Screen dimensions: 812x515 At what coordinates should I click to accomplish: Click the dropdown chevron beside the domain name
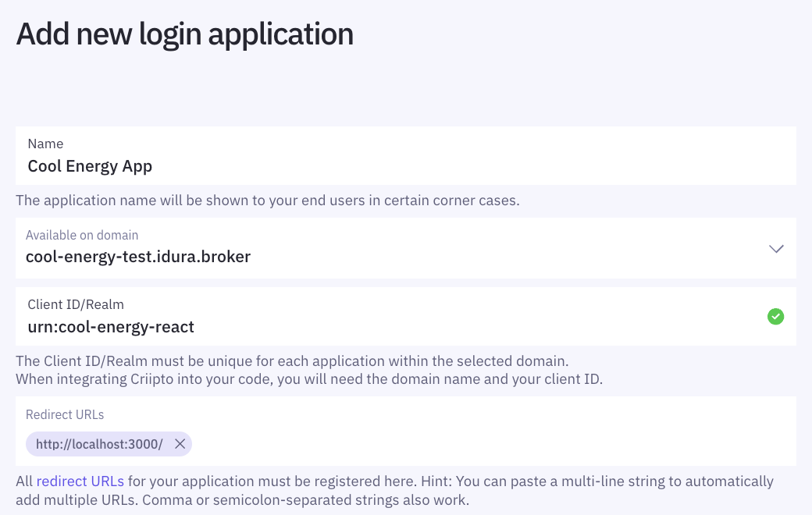pos(776,248)
